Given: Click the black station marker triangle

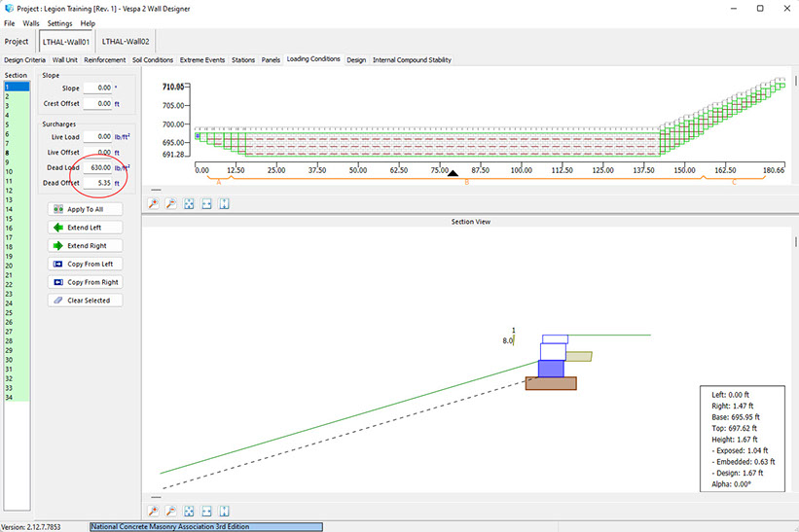Looking at the screenshot, I should (x=452, y=174).
